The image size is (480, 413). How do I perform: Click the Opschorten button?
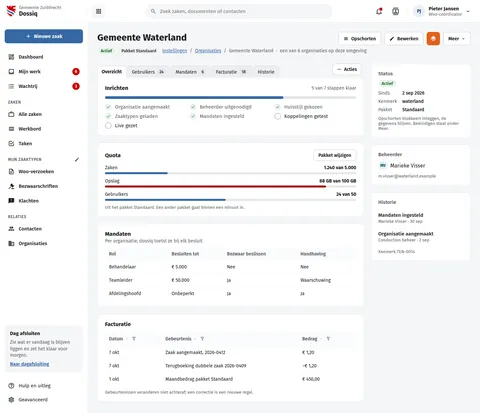[360, 39]
